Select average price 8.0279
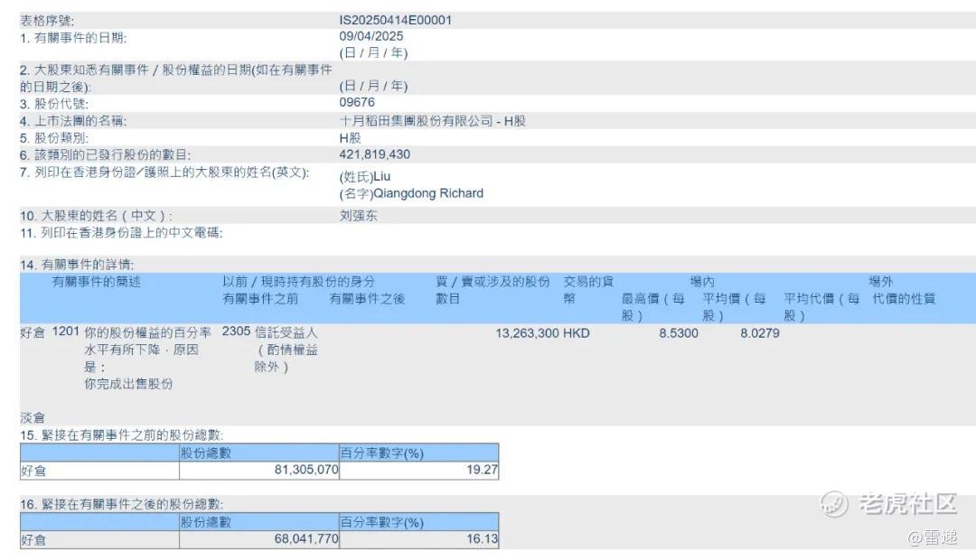 [760, 333]
